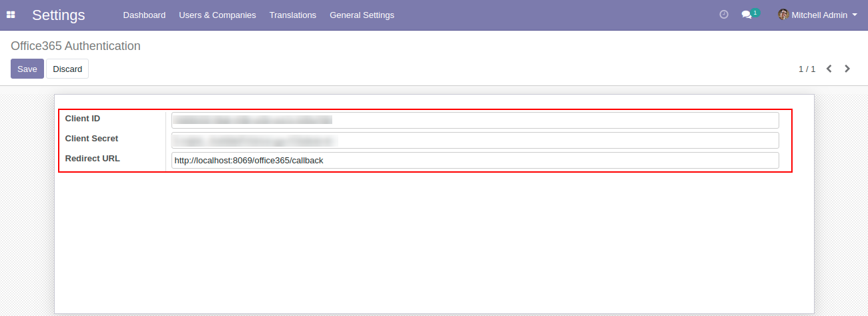Open the Users & Companies menu
Viewport: 868px width, 316px height.
(217, 15)
